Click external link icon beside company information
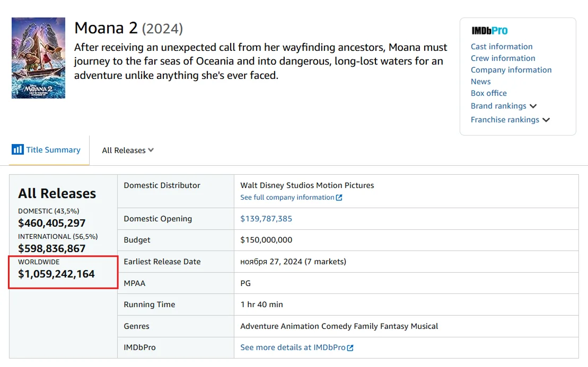This screenshot has height=367, width=588. point(339,198)
